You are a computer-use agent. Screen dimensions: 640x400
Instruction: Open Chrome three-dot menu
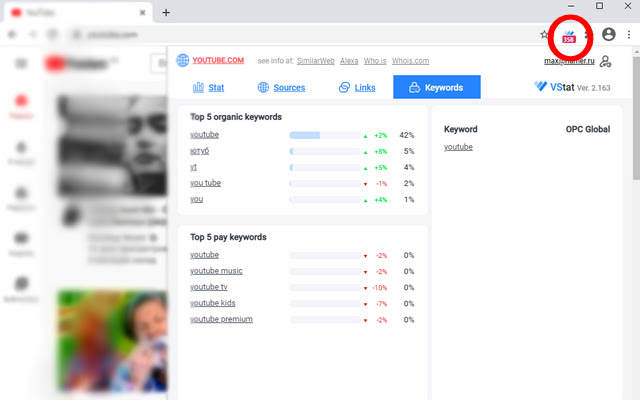pyautogui.click(x=629, y=35)
